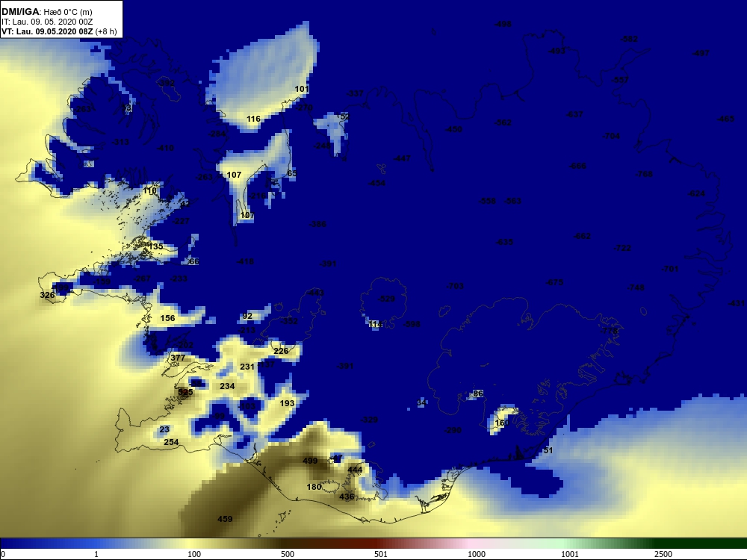Click the map value '-465'
The image size is (747, 560).
(x=725, y=119)
